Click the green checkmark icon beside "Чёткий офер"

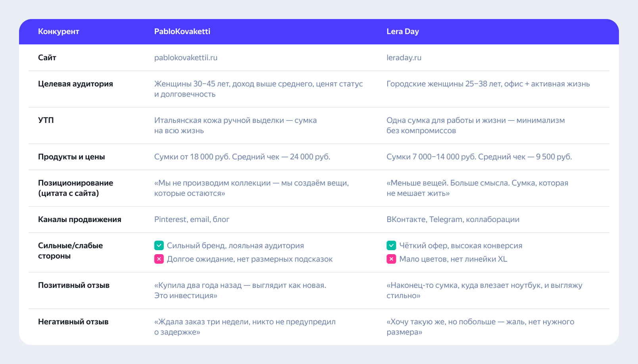391,245
